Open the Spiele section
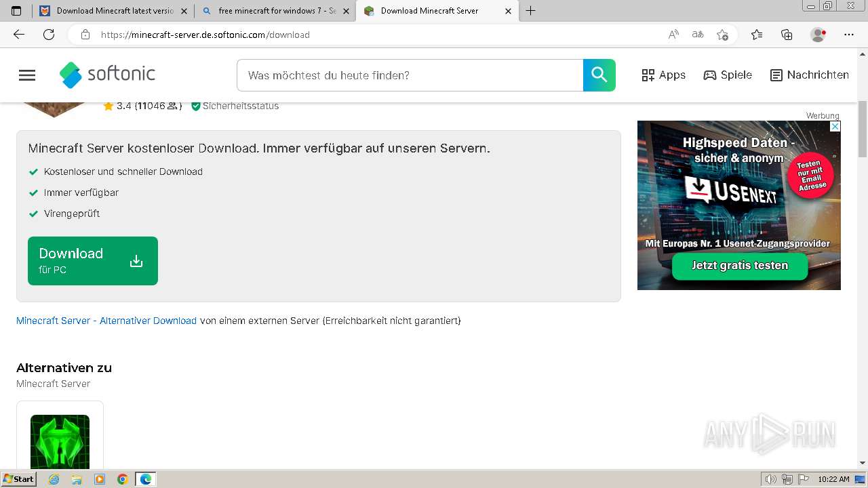This screenshot has width=868, height=488. coord(728,75)
